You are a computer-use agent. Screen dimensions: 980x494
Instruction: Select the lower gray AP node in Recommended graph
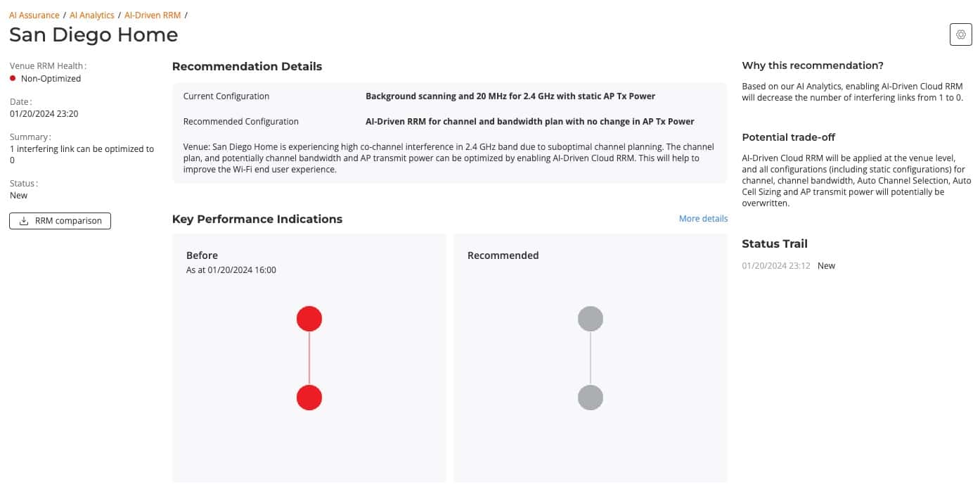point(591,398)
